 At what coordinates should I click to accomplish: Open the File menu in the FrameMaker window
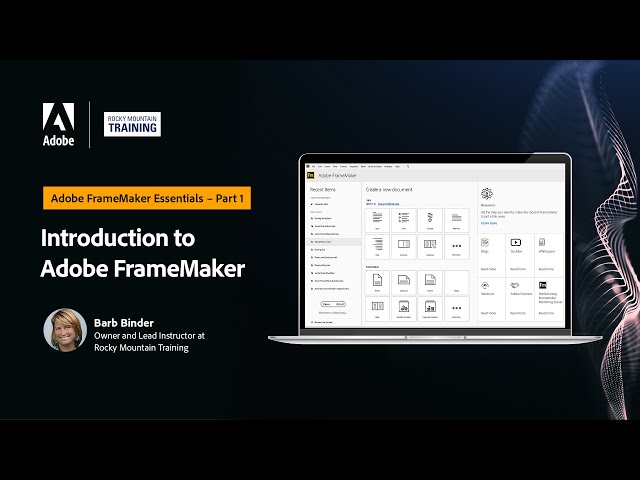[313, 167]
